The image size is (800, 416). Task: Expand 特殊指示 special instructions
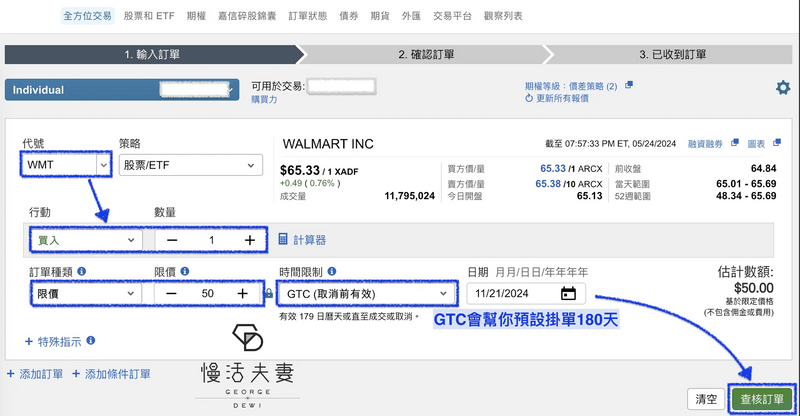(x=54, y=341)
